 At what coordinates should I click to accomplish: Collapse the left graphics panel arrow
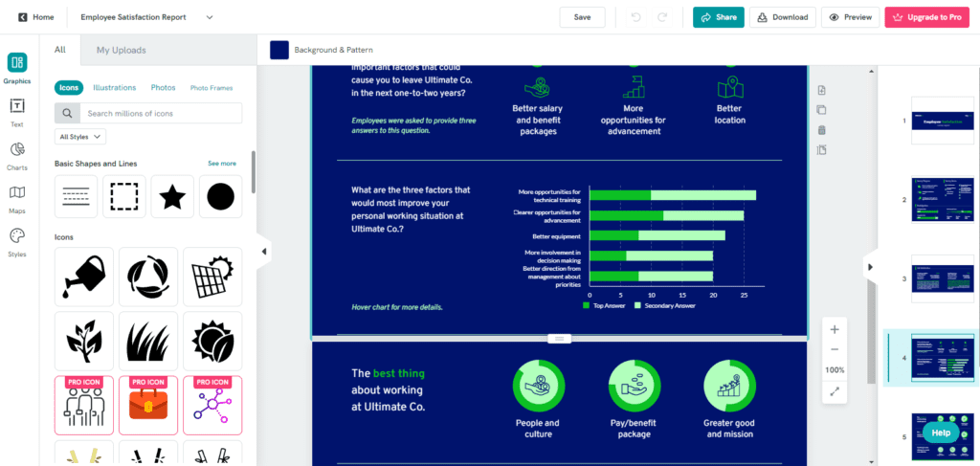click(x=264, y=251)
